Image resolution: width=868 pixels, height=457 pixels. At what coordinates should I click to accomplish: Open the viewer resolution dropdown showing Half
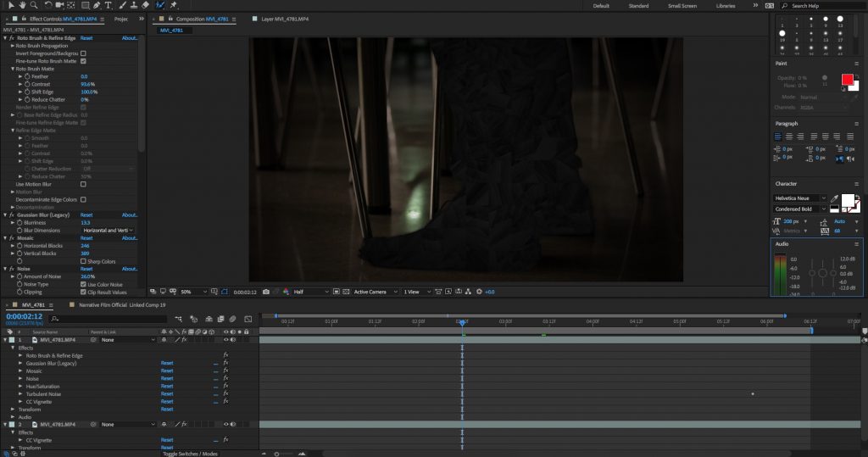pos(310,292)
